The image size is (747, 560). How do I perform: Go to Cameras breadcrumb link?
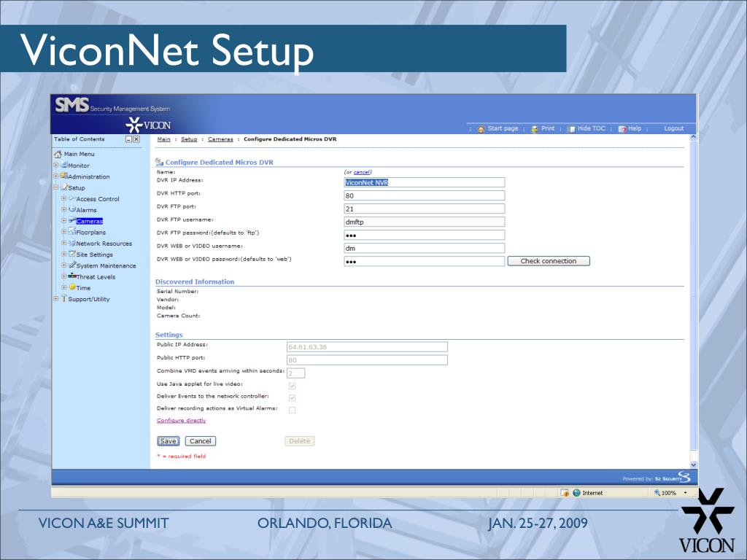(x=220, y=139)
